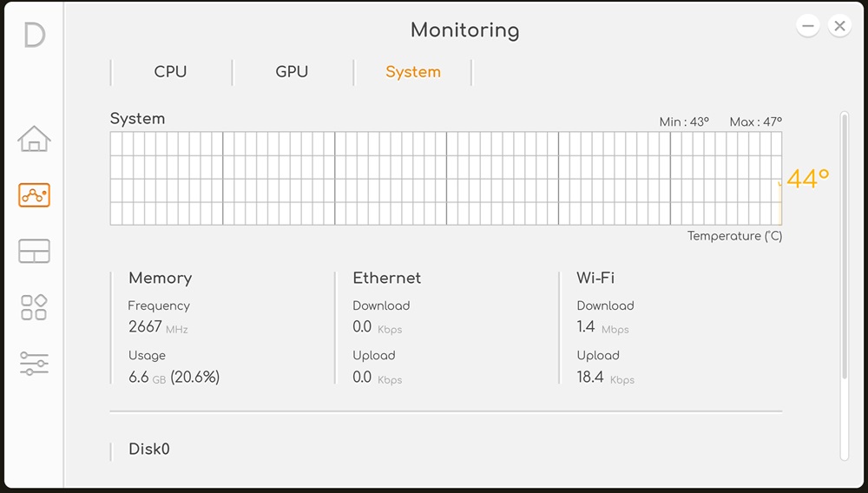The height and width of the screenshot is (493, 868).
Task: Close the Monitoring window
Action: pos(839,25)
